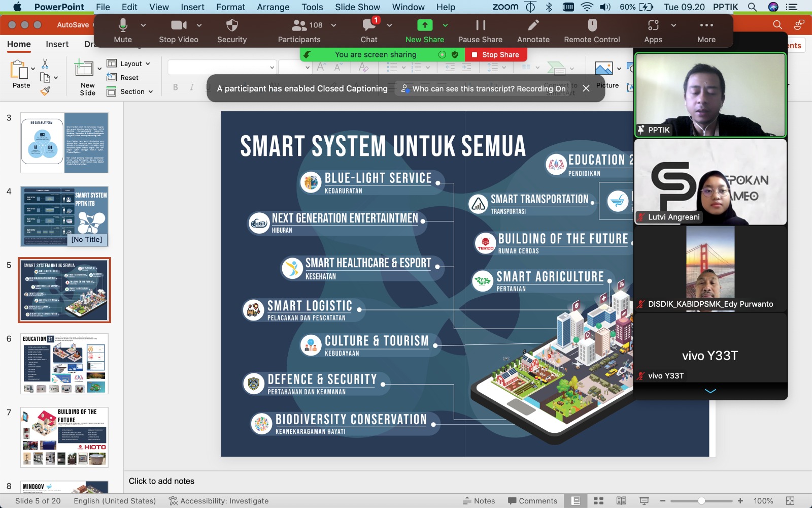The height and width of the screenshot is (508, 812).
Task: Toggle Italic formatting
Action: [192, 87]
